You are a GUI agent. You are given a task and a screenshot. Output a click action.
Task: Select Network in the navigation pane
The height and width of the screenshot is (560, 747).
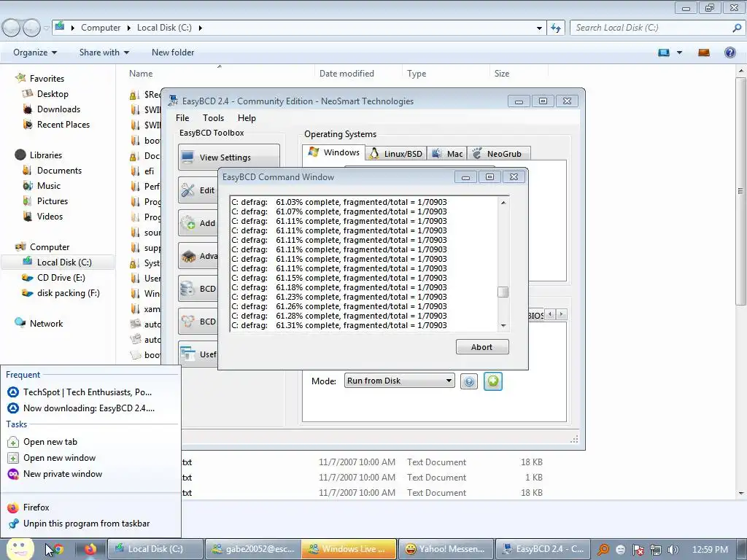(x=46, y=323)
